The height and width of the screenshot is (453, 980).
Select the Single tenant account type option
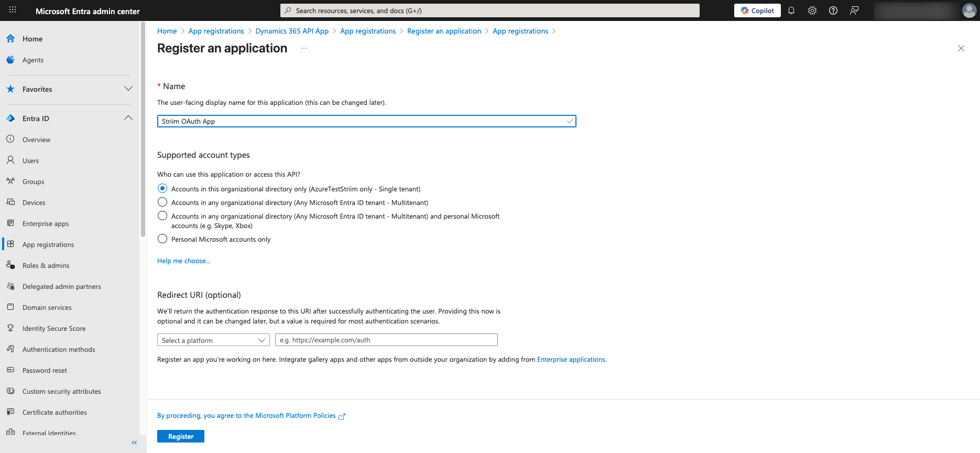(162, 188)
